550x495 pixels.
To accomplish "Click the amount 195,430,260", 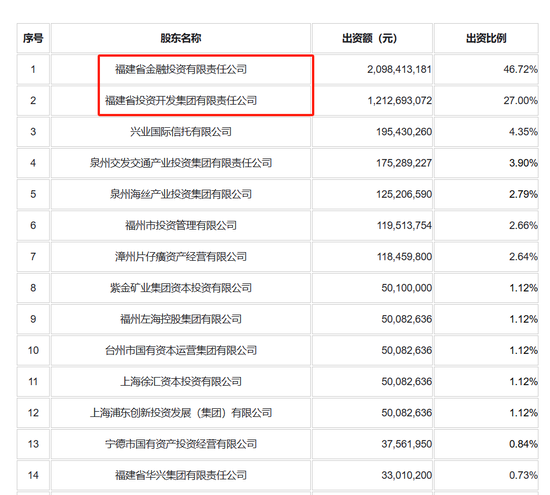I will 404,132.
